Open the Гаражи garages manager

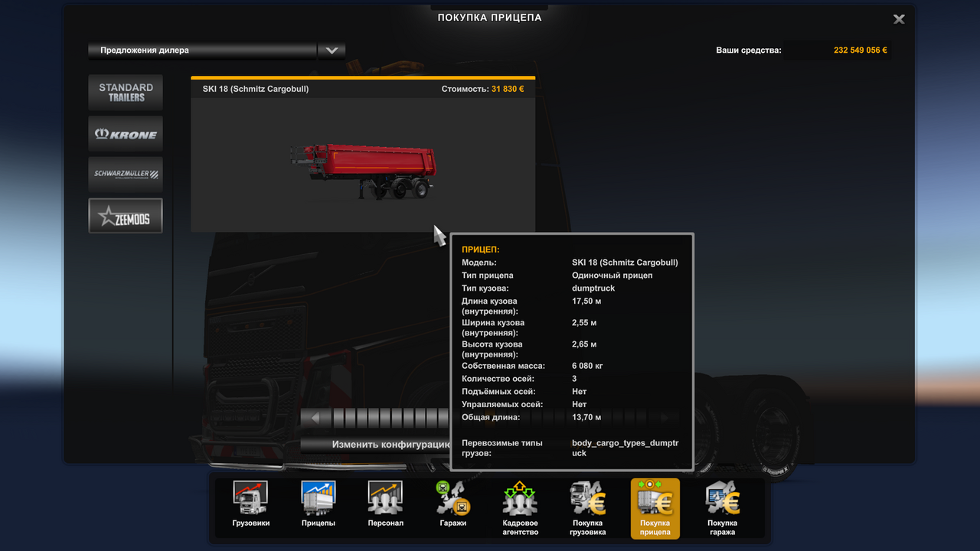click(x=452, y=504)
